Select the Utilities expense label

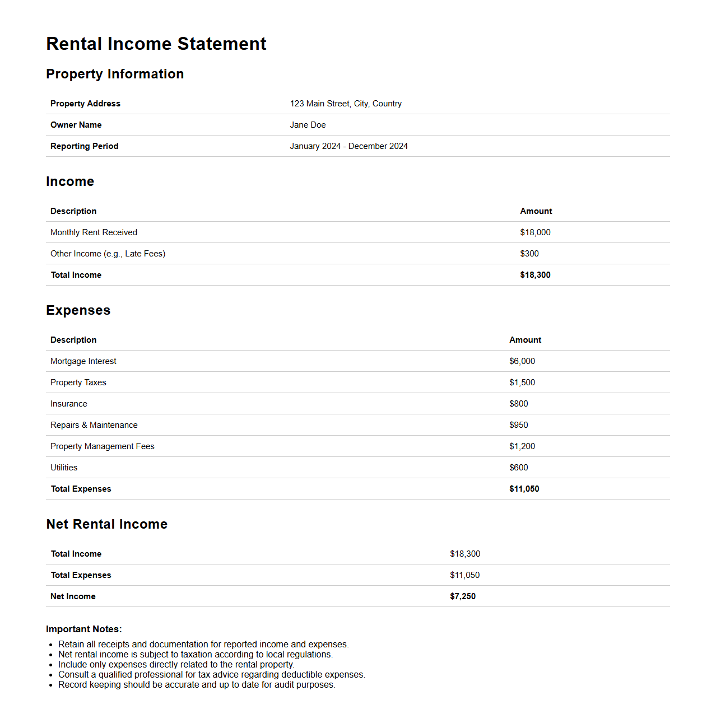click(x=64, y=468)
